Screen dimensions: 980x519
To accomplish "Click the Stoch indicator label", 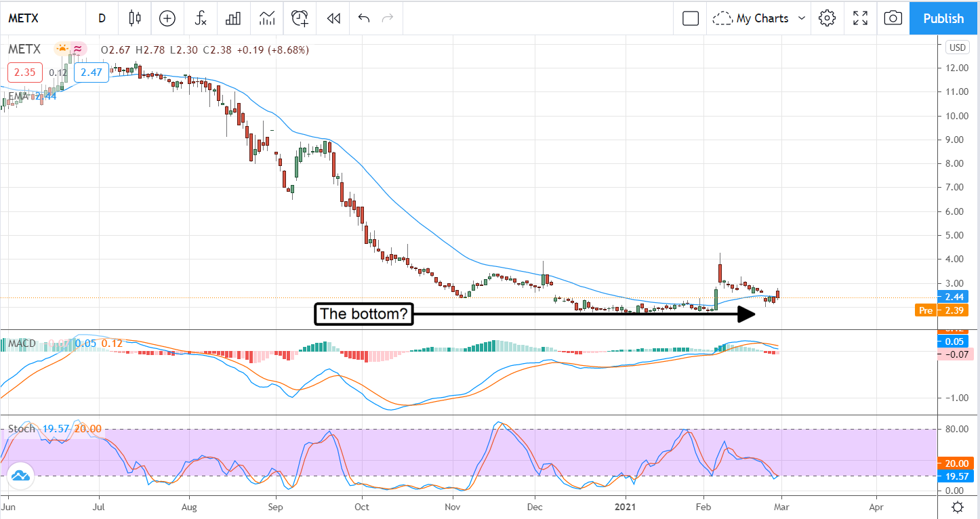I will [x=21, y=429].
